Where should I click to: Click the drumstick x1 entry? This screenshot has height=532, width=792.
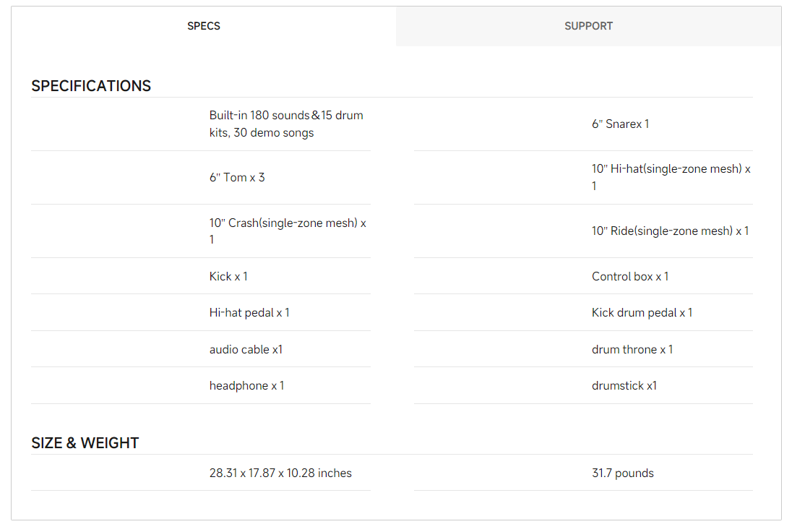point(624,386)
